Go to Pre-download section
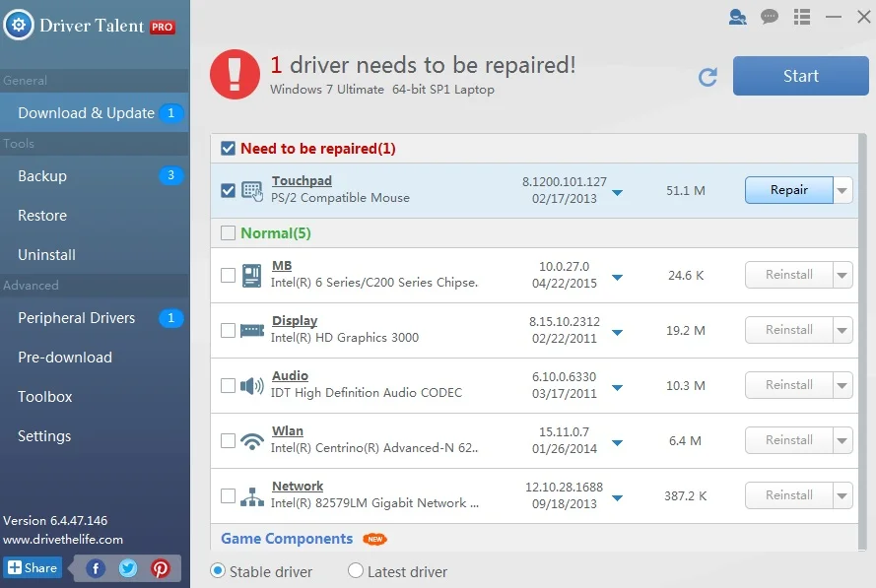This screenshot has height=588, width=876. coord(95,358)
